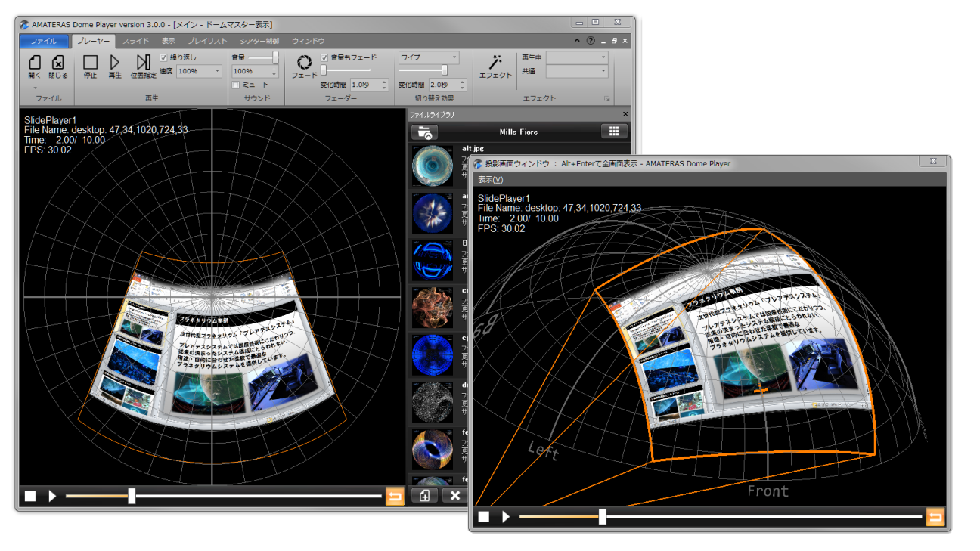
Task: Click the Mille Fiore folder title
Action: click(519, 132)
